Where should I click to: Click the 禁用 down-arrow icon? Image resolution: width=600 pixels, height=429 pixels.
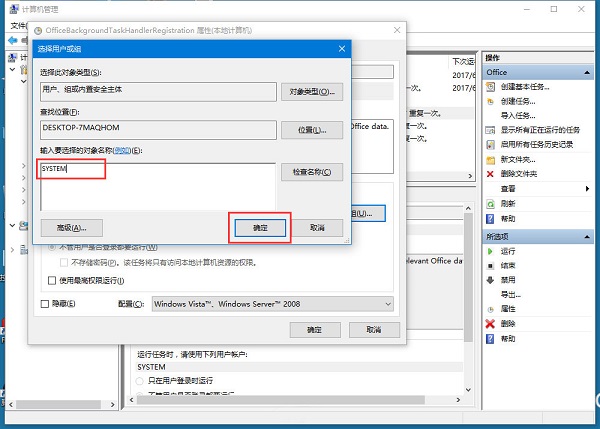coord(490,280)
